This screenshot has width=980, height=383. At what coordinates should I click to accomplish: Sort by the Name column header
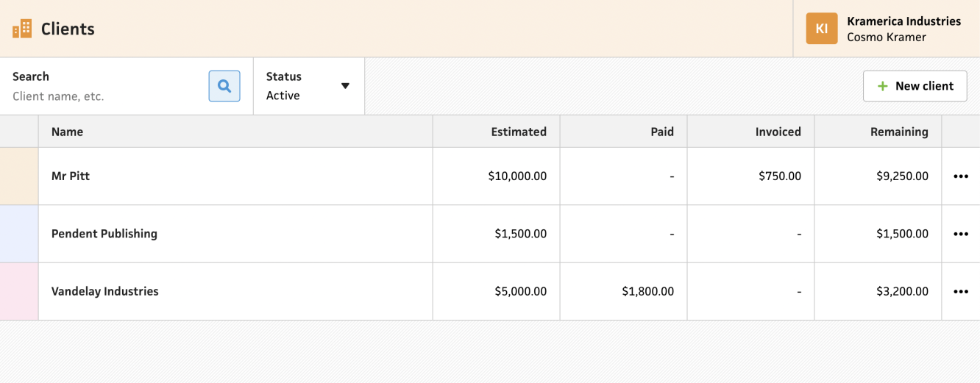[x=68, y=132]
